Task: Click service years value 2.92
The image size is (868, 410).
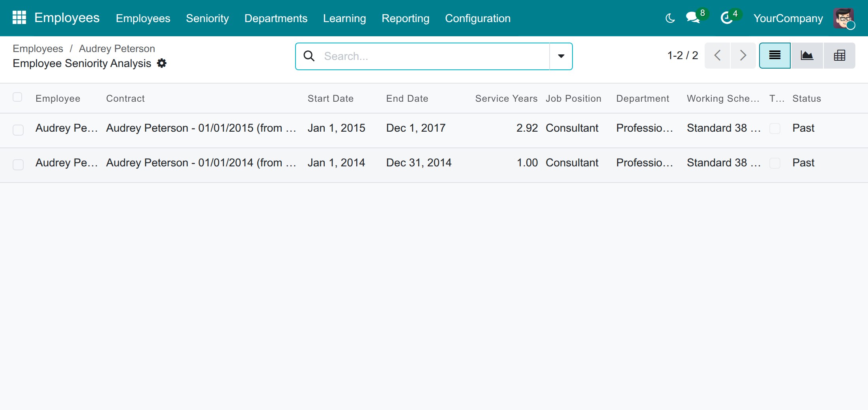Action: pos(527,128)
